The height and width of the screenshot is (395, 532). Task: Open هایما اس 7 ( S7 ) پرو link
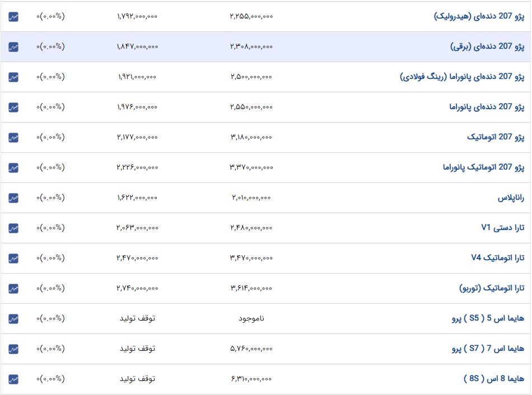click(488, 349)
